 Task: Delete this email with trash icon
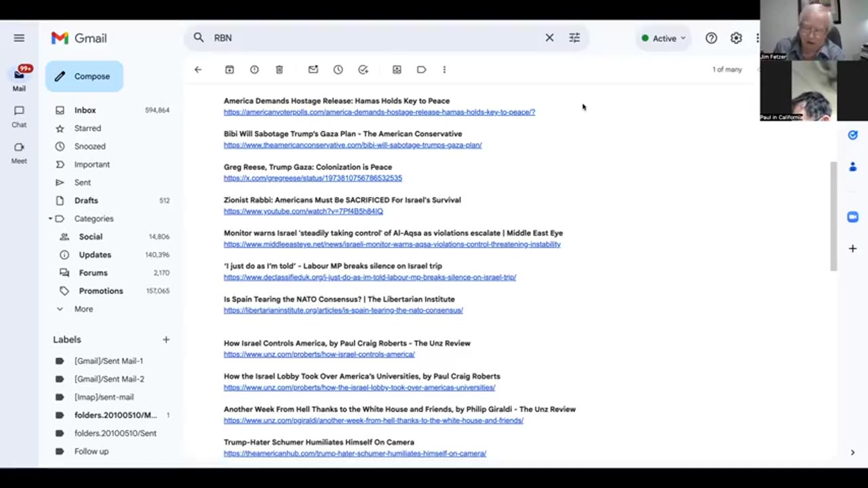click(279, 69)
